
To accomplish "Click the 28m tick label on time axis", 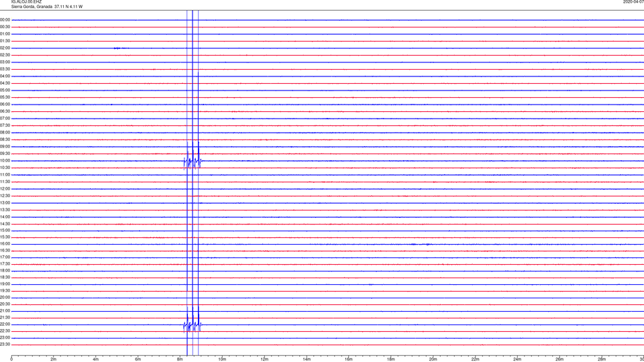I will pos(602,359).
